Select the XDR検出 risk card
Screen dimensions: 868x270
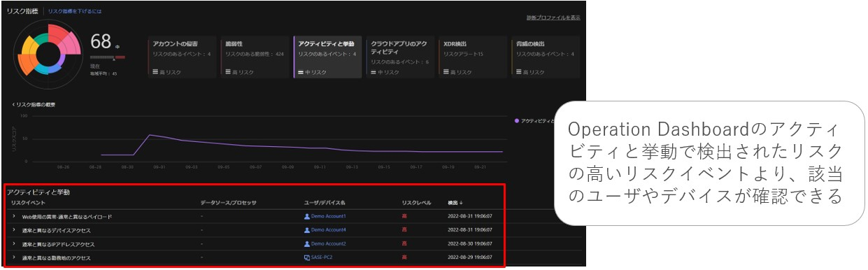coord(472,57)
